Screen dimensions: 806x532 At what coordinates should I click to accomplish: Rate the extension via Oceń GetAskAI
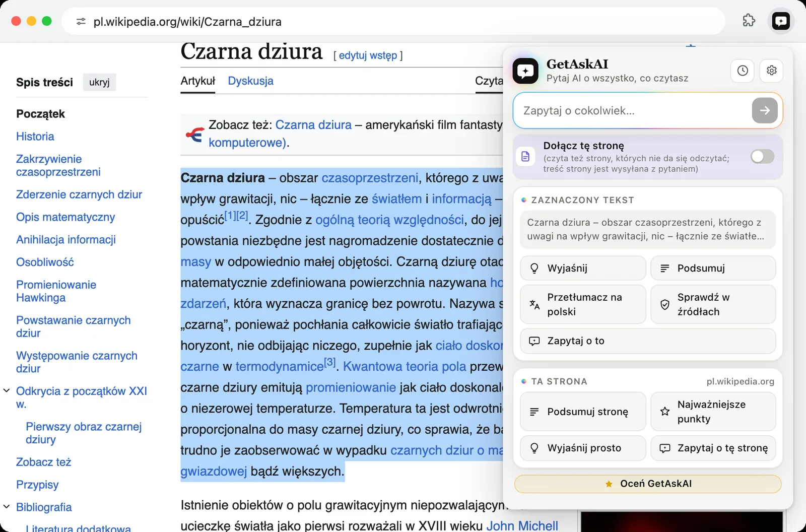point(648,484)
